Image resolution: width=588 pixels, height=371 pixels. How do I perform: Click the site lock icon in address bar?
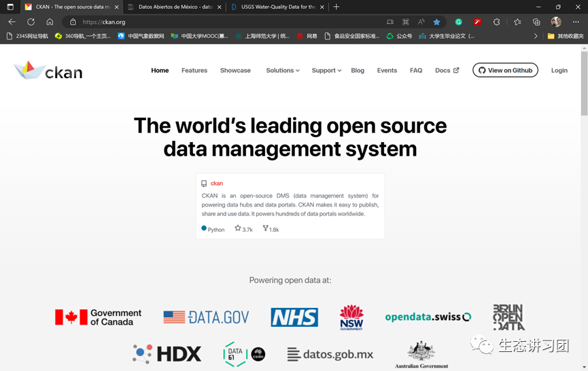(73, 22)
